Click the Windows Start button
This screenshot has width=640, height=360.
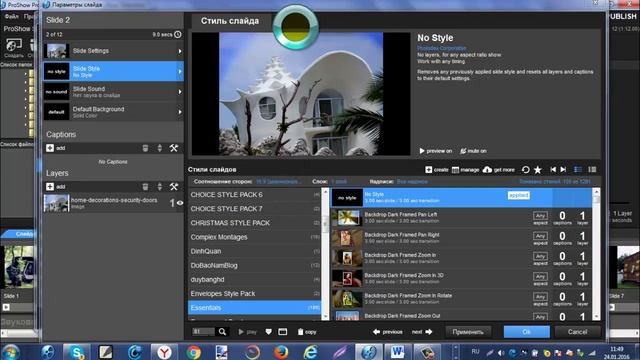tap(10, 352)
